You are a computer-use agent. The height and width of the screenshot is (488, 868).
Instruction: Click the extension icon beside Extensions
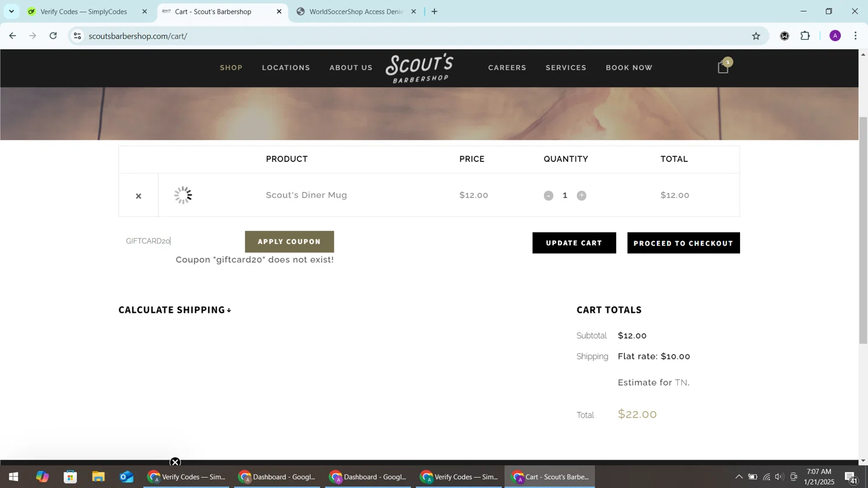click(785, 36)
